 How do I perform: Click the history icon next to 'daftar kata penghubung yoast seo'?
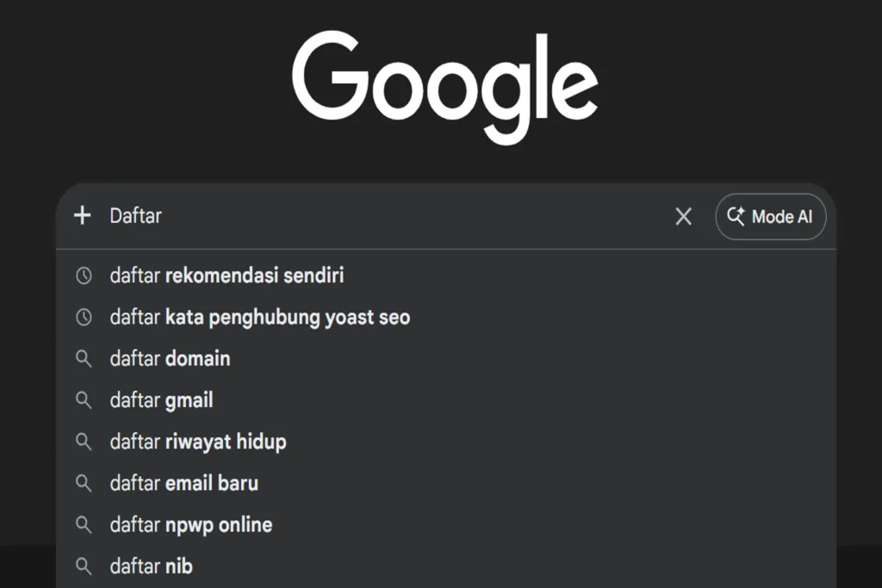pyautogui.click(x=84, y=317)
